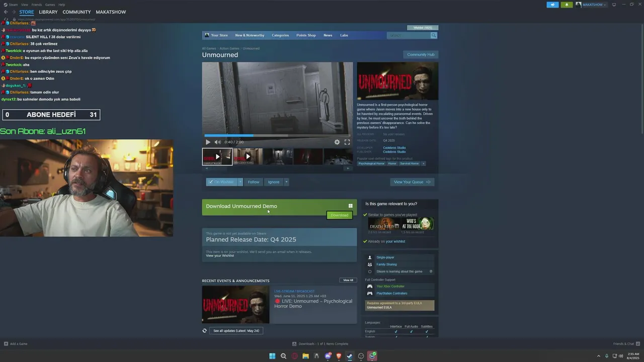Click Action Games breadcrumb link
The width and height of the screenshot is (644, 362).
[229, 48]
